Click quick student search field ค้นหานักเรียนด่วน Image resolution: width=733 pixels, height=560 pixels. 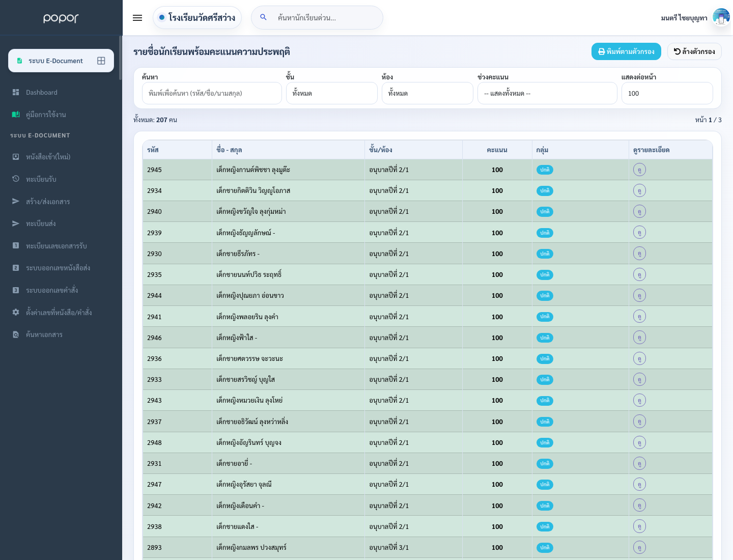(x=317, y=18)
